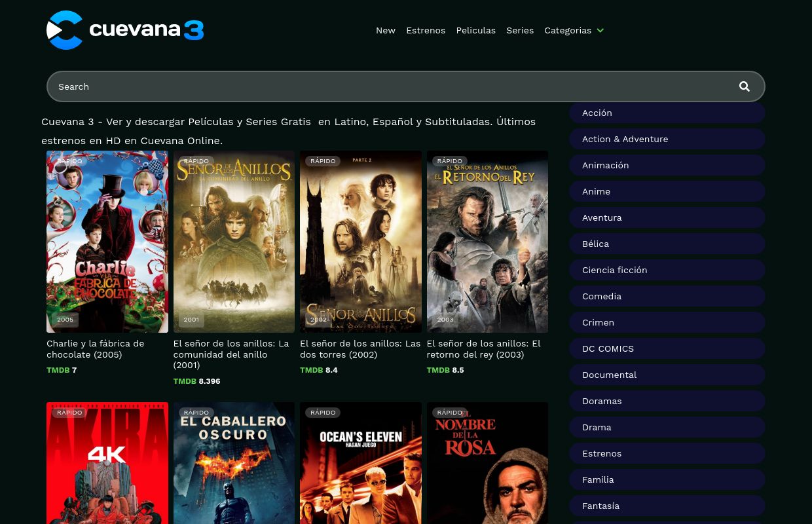Choose the Doramas category

pos(667,401)
